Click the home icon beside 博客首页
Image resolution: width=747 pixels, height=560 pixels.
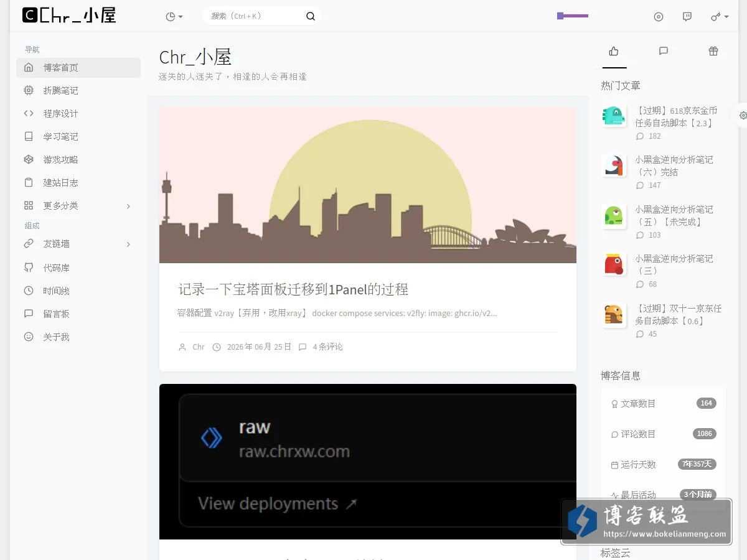(29, 67)
